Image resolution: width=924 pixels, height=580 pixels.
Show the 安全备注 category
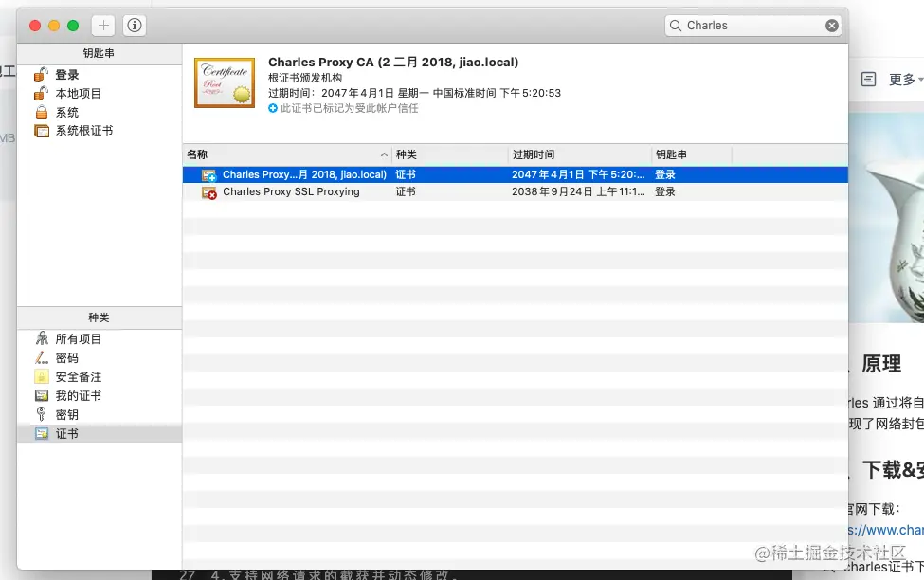click(79, 376)
